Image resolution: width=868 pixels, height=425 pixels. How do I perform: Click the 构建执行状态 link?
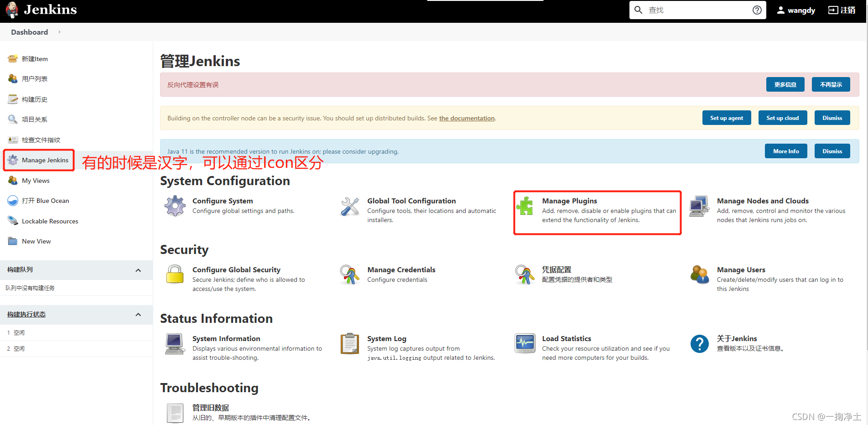(x=26, y=314)
